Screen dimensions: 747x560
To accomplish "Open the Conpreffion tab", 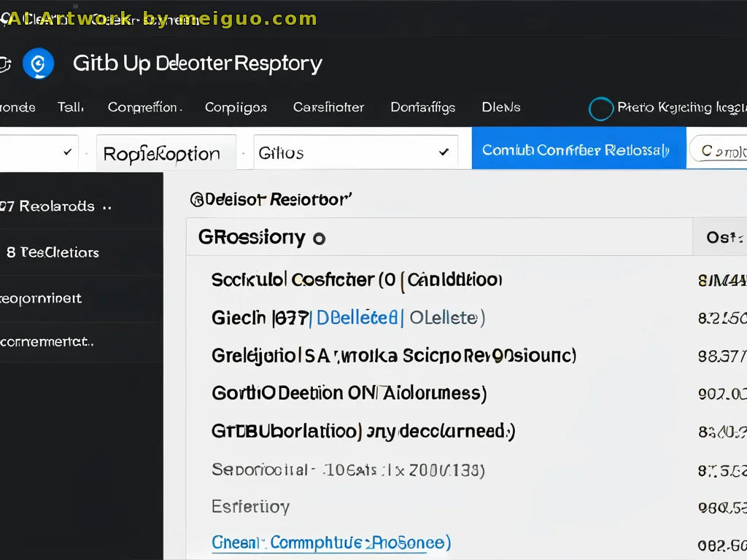I will [x=143, y=107].
